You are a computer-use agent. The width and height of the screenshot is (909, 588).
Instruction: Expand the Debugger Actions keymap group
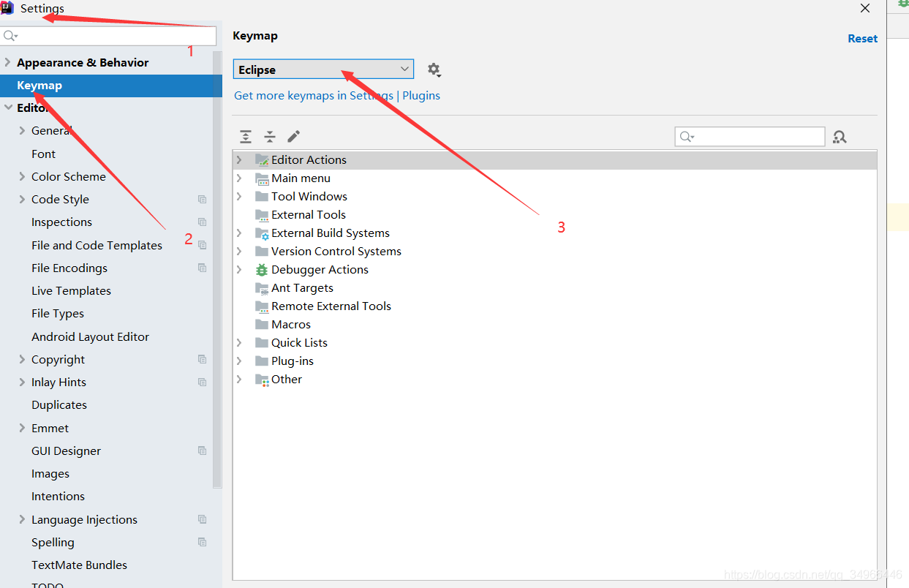click(x=239, y=270)
